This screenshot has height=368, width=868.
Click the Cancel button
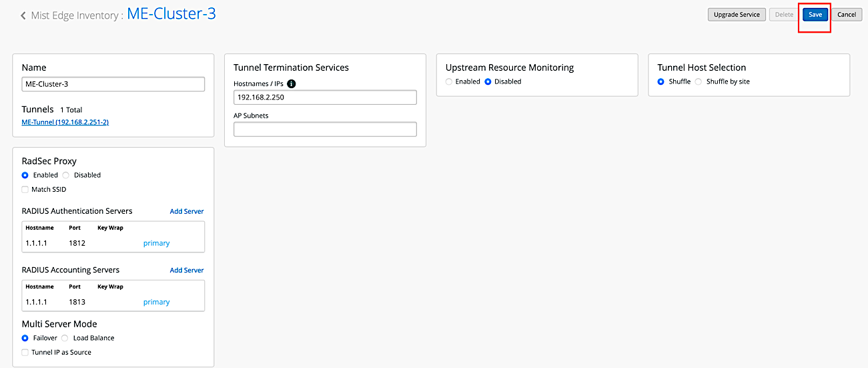coord(846,15)
